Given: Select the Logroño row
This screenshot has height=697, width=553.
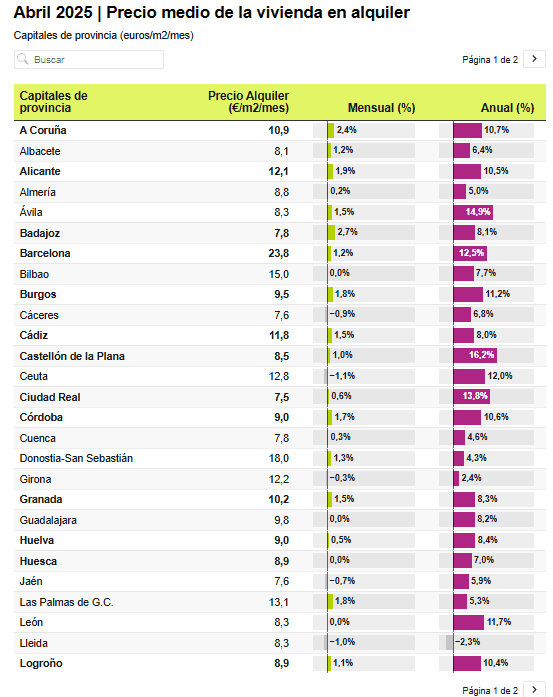Looking at the screenshot, I should [280, 663].
